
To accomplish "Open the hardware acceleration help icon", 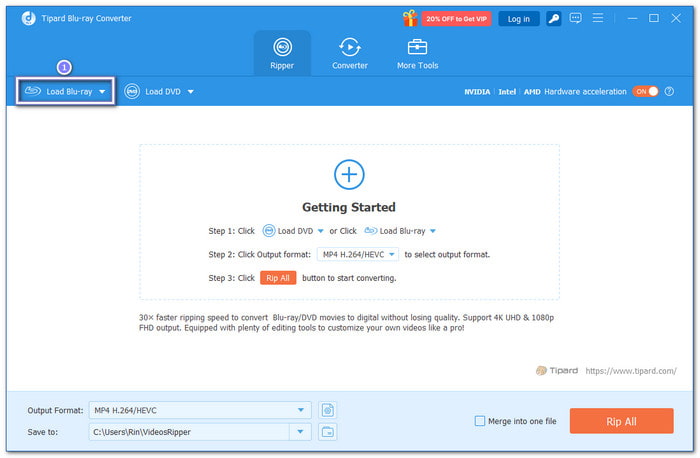I will click(669, 92).
